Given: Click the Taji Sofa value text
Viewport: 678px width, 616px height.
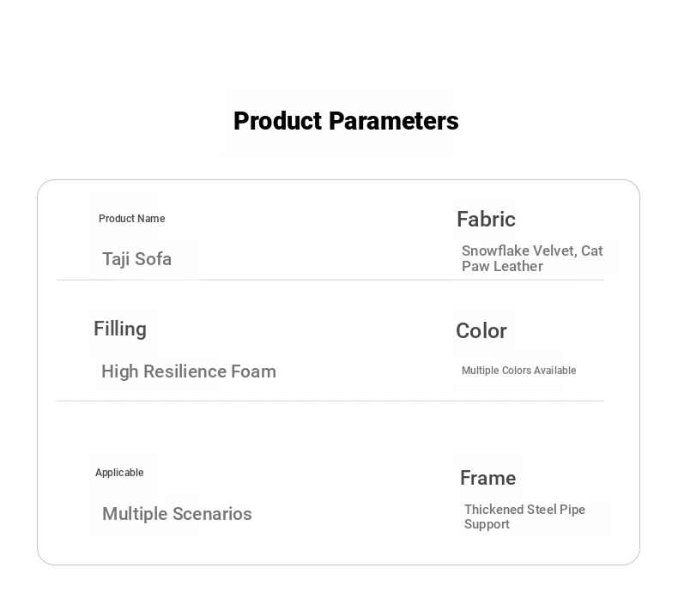Looking at the screenshot, I should tap(136, 259).
